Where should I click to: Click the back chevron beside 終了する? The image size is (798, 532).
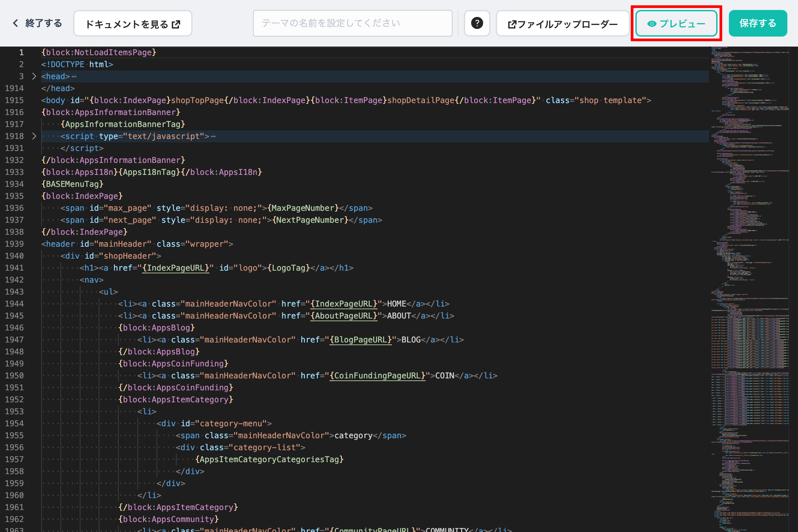coord(15,23)
